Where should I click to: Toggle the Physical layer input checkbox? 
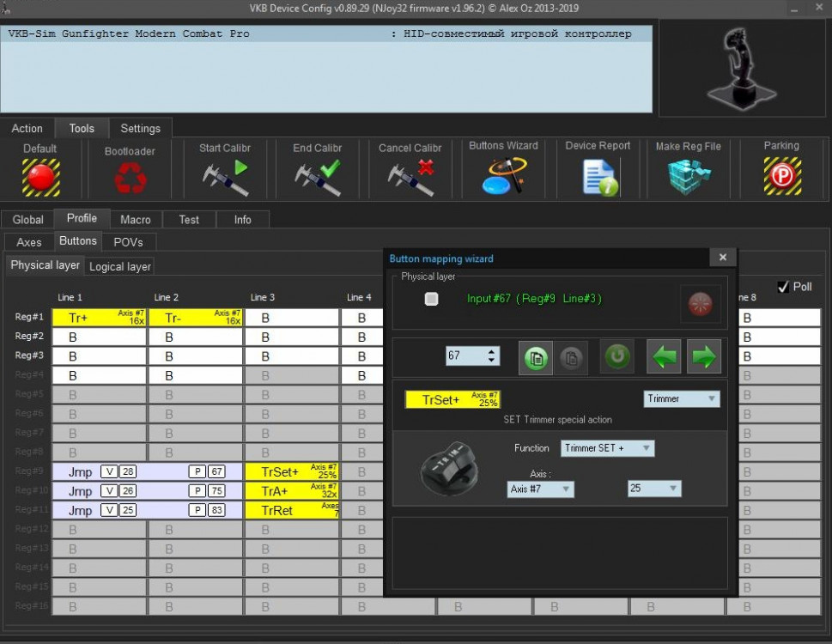(x=431, y=299)
